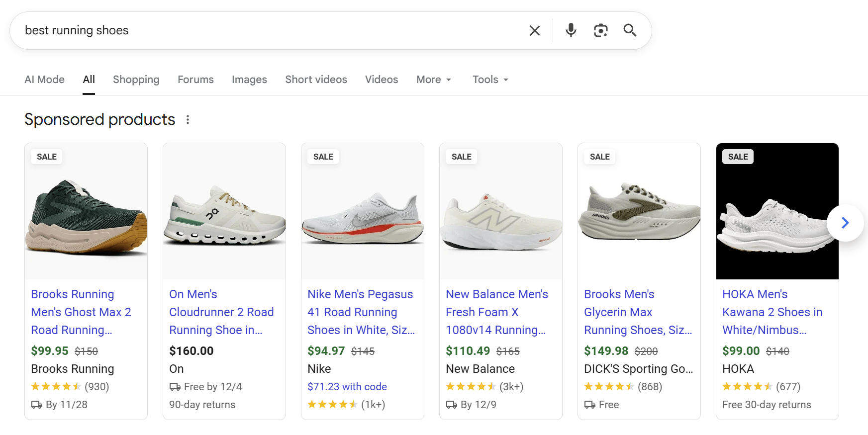Viewport: 868px width, 435px height.
Task: Click the truck icon next to By 12/9
Action: pyautogui.click(x=452, y=405)
